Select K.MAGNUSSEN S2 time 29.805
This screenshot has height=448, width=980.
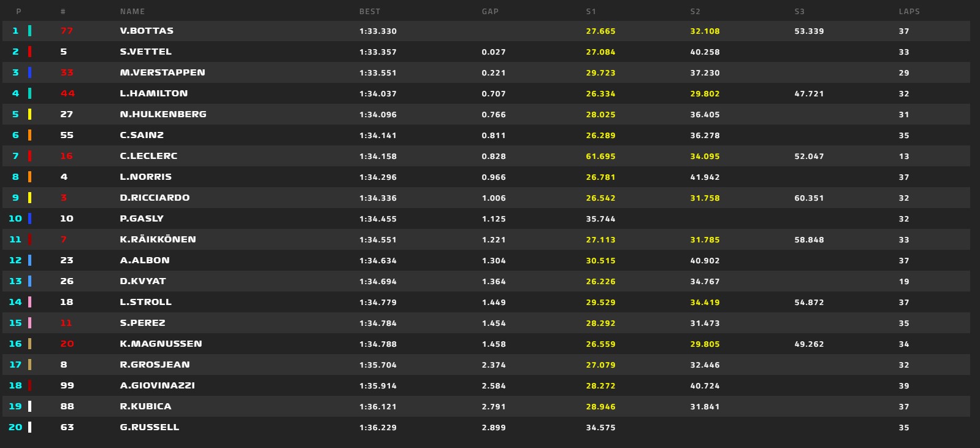[705, 344]
